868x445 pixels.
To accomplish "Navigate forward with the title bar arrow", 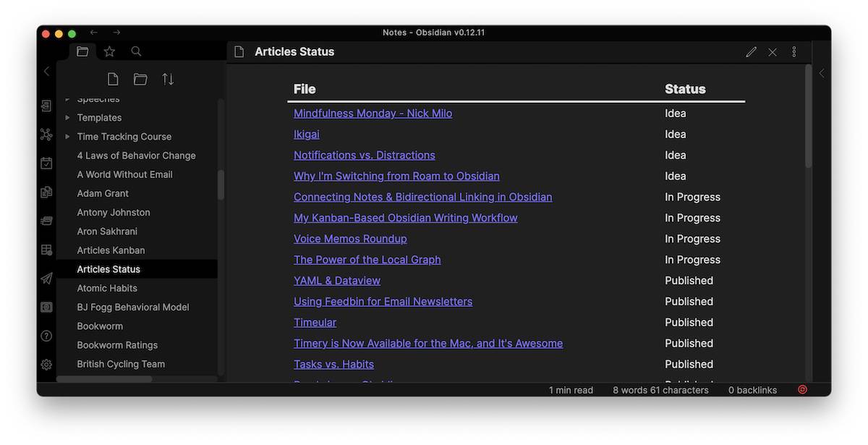I will 116,33.
